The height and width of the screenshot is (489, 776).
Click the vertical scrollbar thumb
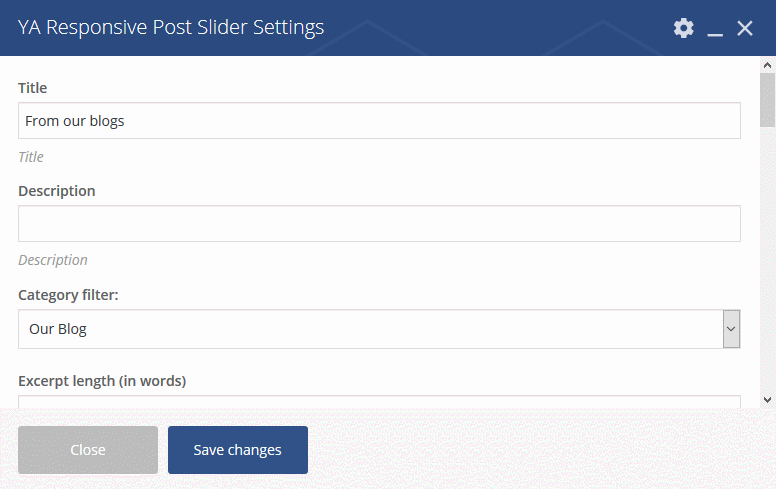pyautogui.click(x=768, y=100)
